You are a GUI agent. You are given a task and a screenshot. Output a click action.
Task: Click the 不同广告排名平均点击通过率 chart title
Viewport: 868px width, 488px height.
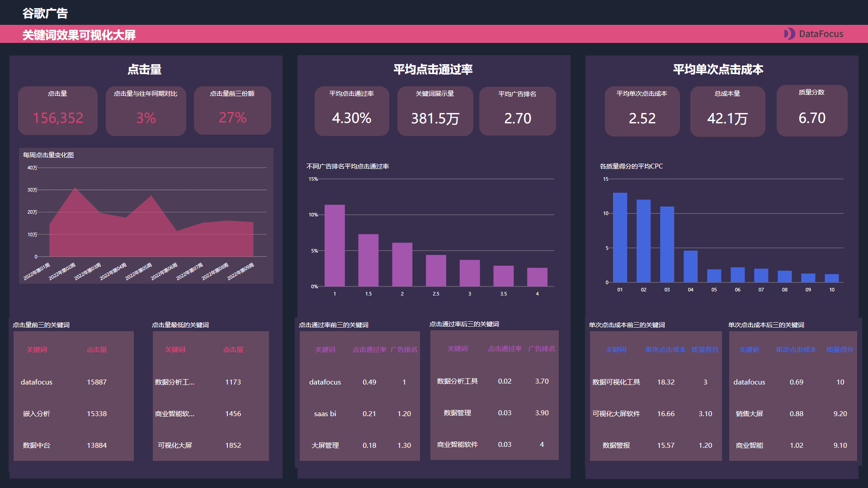(x=348, y=166)
